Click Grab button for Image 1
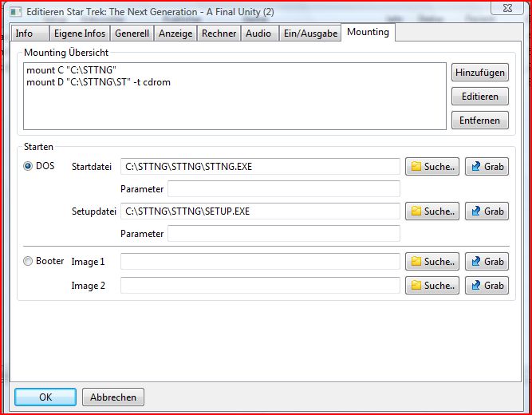The height and width of the screenshot is (415, 532). 487,262
